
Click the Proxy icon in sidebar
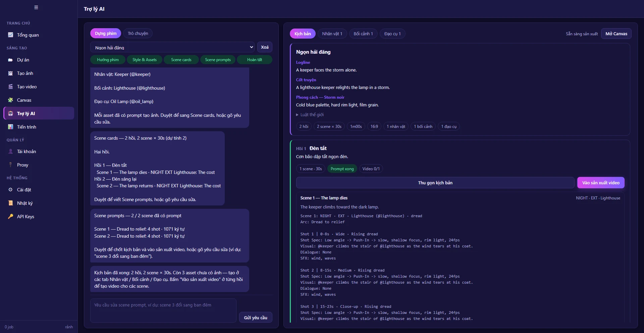[x=10, y=165]
